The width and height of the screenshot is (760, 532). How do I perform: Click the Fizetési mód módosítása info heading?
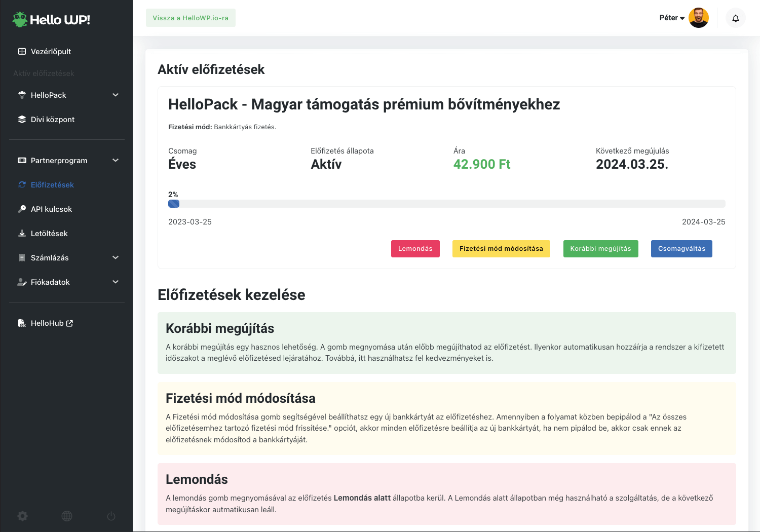(x=241, y=398)
